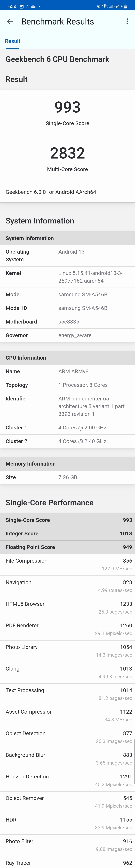Tap the multi-core score 2832

tap(67, 153)
